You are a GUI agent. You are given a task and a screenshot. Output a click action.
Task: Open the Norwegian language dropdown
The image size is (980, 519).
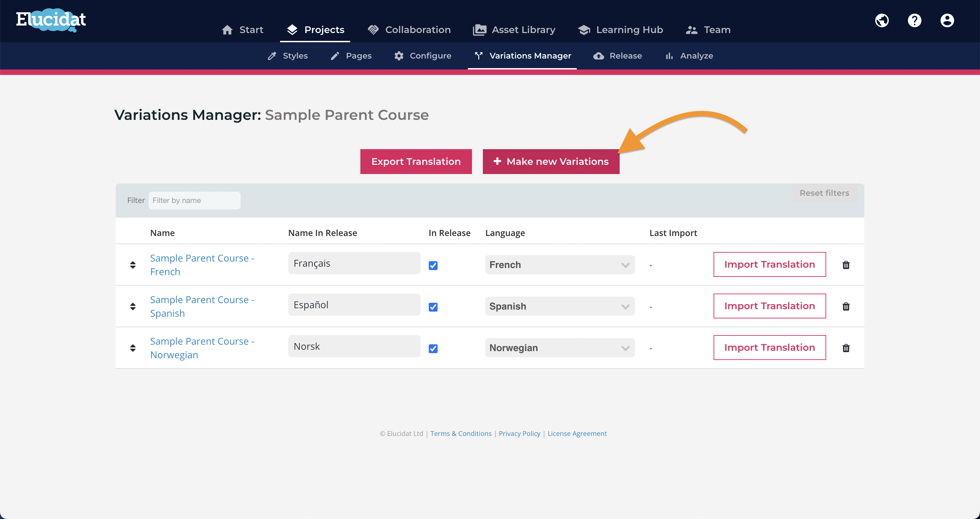pos(560,348)
